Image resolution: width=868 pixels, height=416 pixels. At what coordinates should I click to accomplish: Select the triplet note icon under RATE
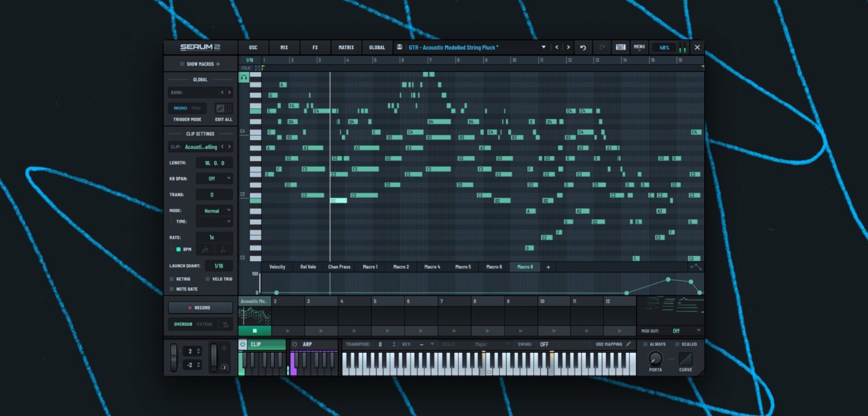coord(205,249)
